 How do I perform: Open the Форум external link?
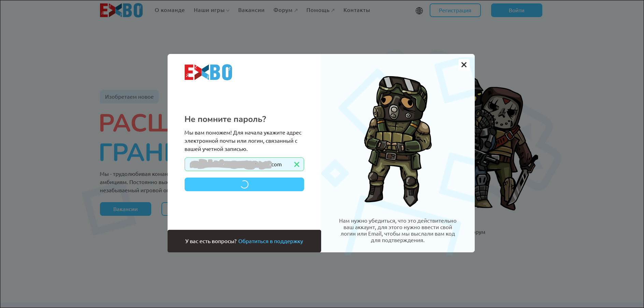pyautogui.click(x=285, y=10)
